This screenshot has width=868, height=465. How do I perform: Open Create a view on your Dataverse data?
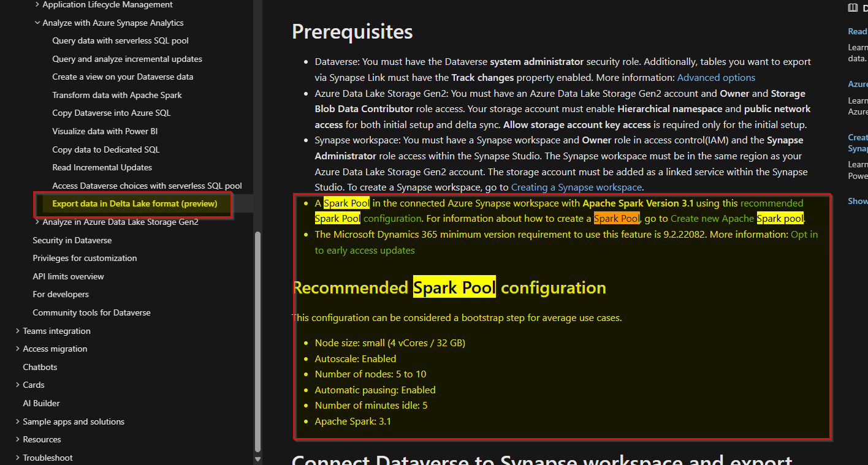tap(123, 77)
